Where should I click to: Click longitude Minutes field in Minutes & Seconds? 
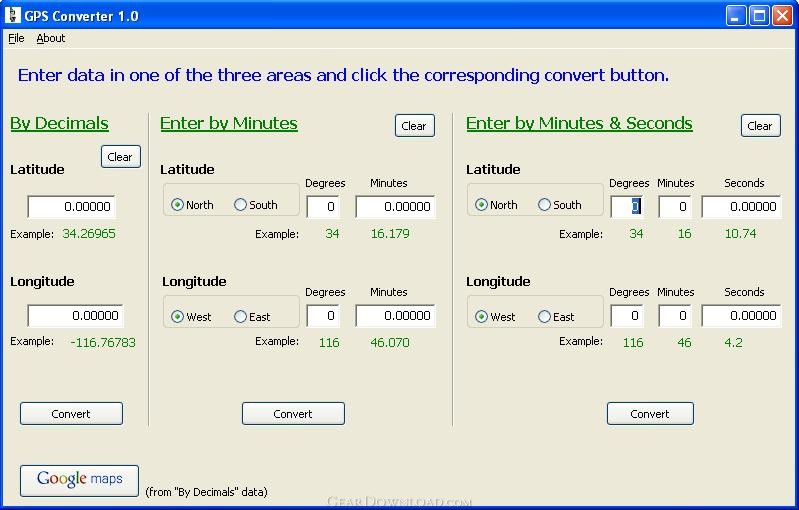click(675, 315)
